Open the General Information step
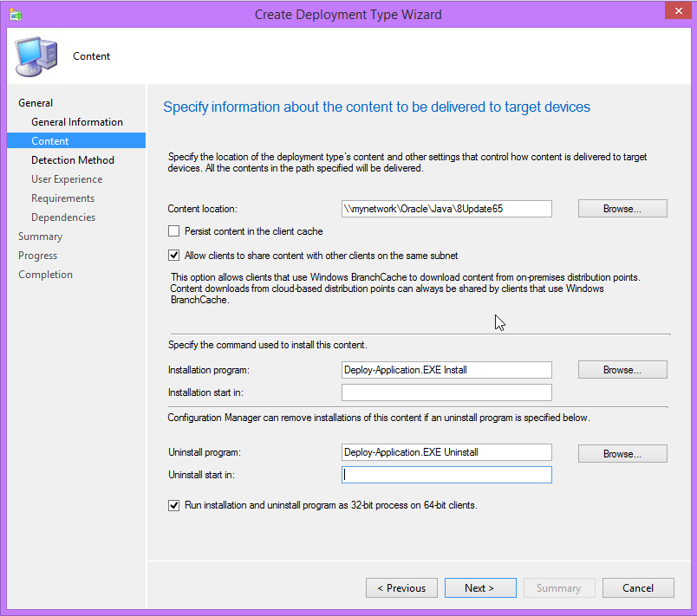Viewport: 697px width, 616px height. coord(79,121)
